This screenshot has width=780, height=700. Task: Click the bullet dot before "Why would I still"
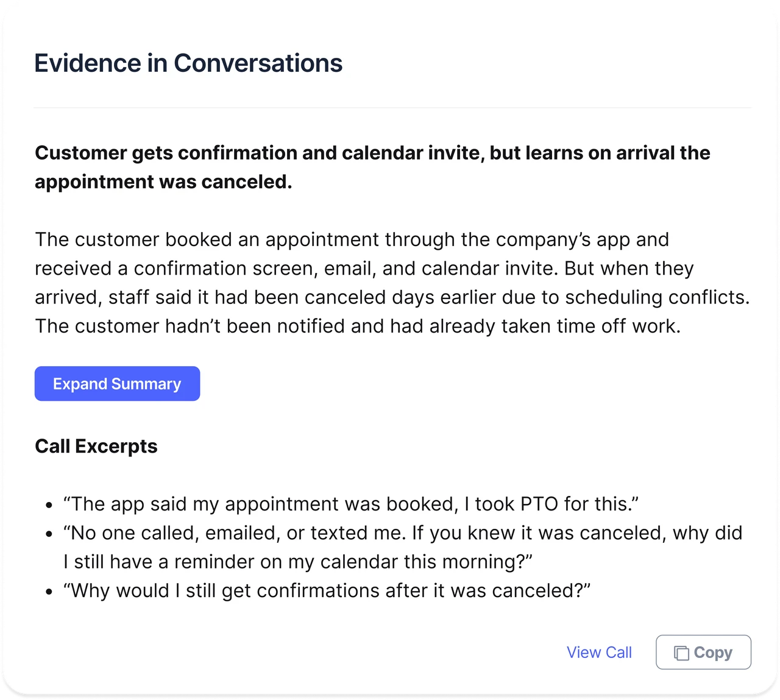(x=50, y=592)
